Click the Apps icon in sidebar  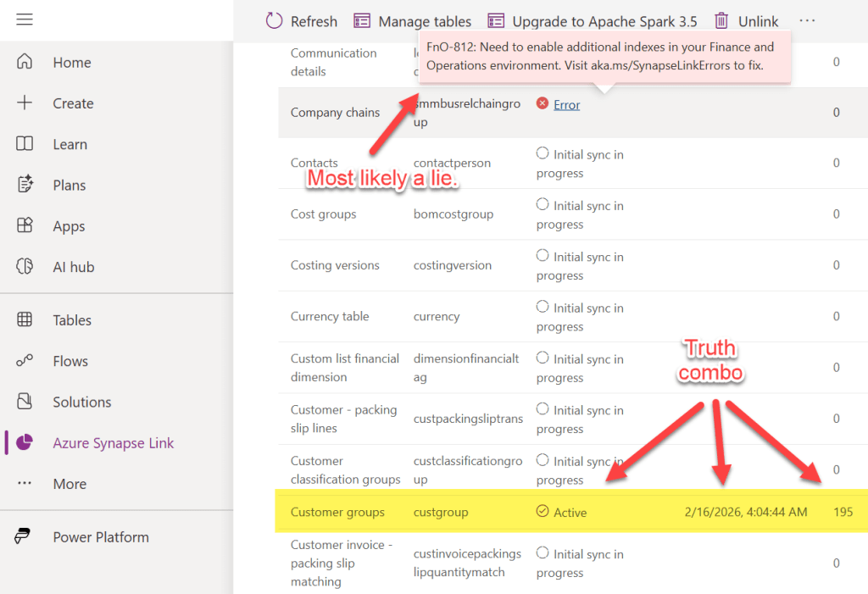tap(25, 226)
